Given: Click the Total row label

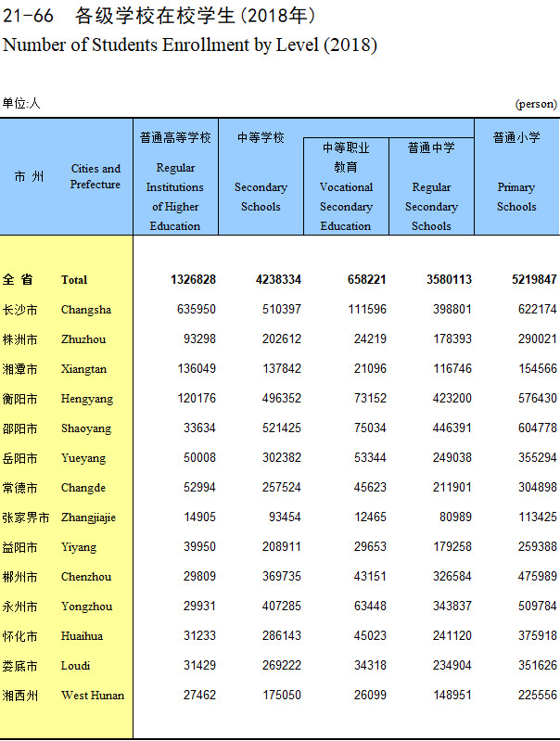Looking at the screenshot, I should tap(74, 280).
